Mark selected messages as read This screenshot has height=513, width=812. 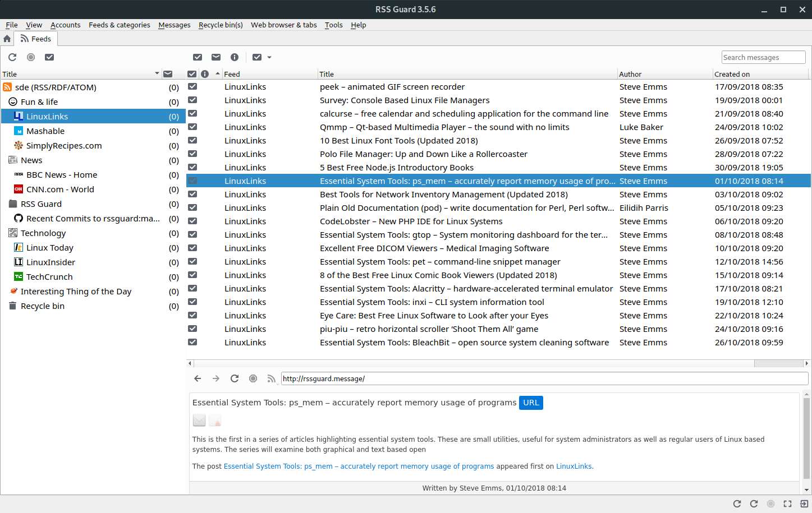coord(198,57)
